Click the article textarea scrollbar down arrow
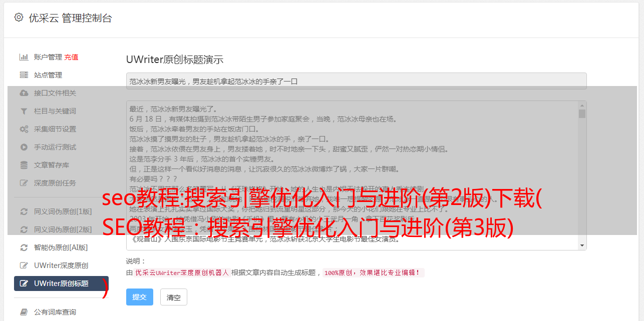The width and height of the screenshot is (644, 321). tap(582, 245)
